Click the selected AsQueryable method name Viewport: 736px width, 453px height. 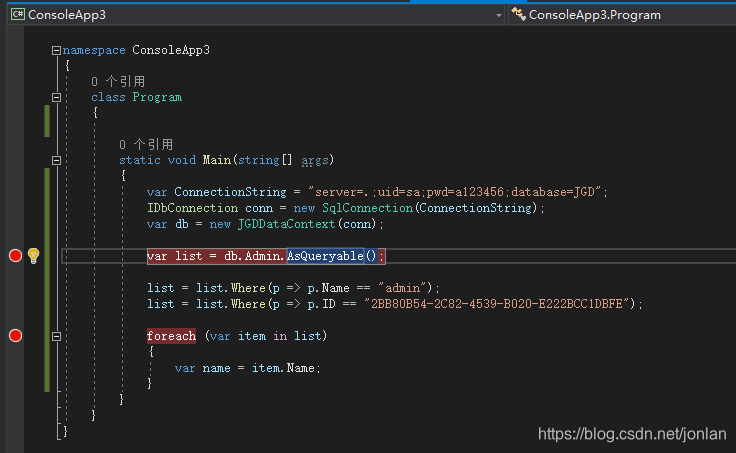(325, 256)
